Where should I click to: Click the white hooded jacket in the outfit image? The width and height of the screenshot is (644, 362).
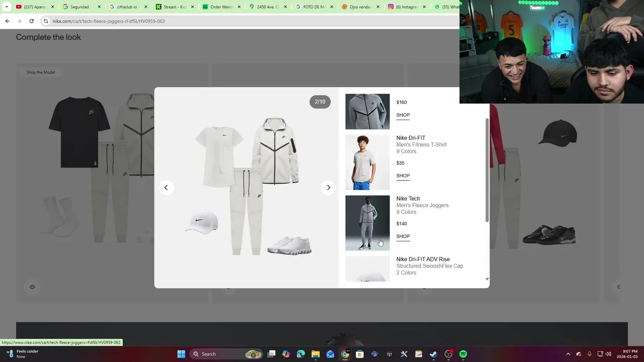[276, 151]
